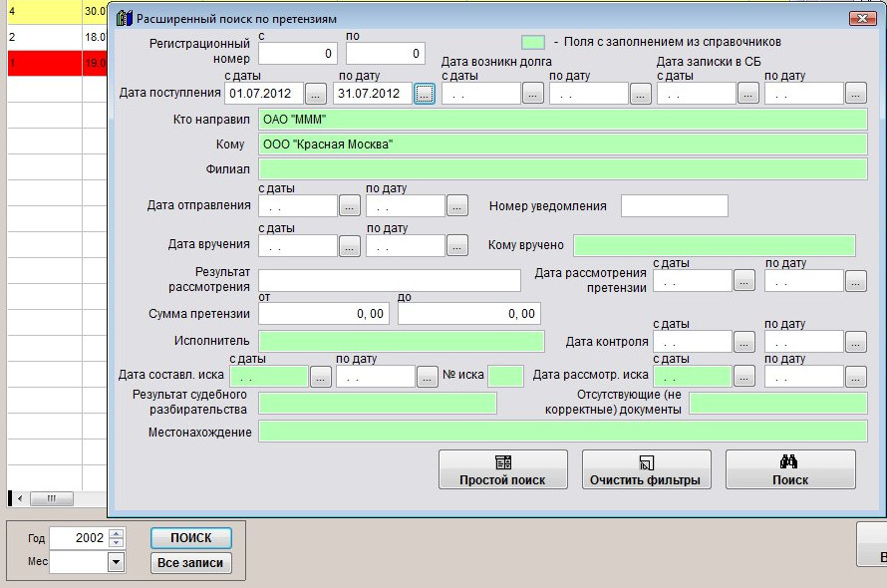Select the red row numbered 1 in table

coord(57,63)
